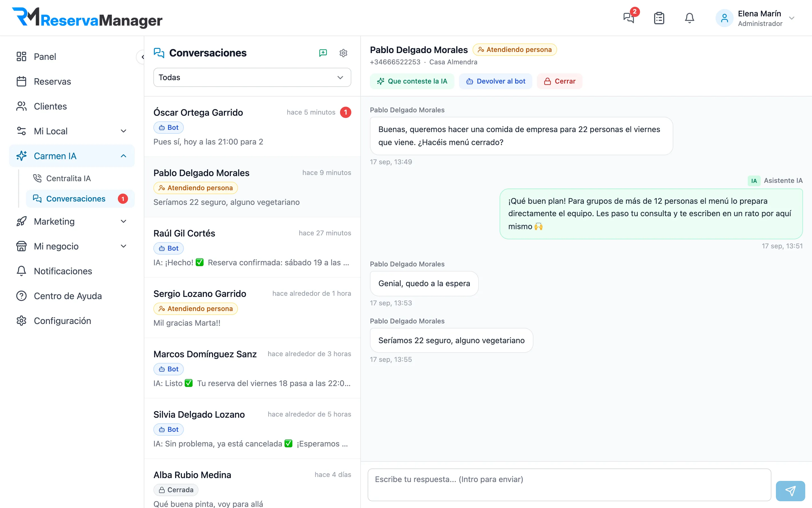Click Atendiendo persona badge in chat header
Image resolution: width=812 pixels, height=508 pixels.
[x=515, y=50]
